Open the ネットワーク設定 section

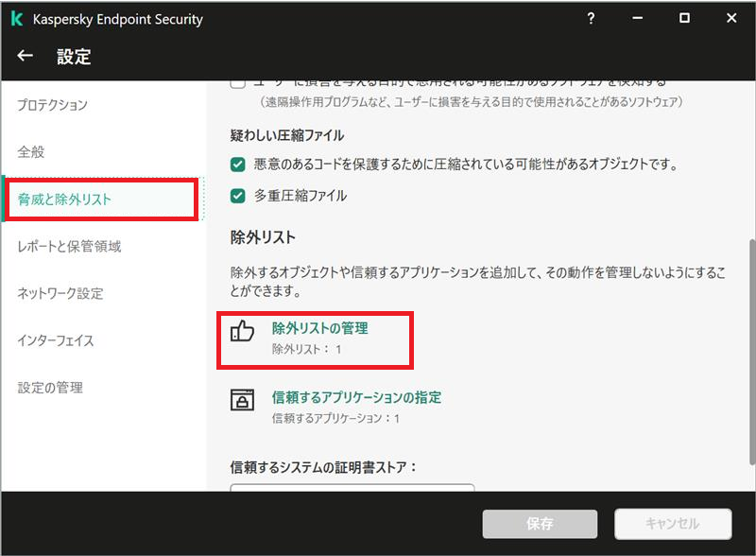60,293
